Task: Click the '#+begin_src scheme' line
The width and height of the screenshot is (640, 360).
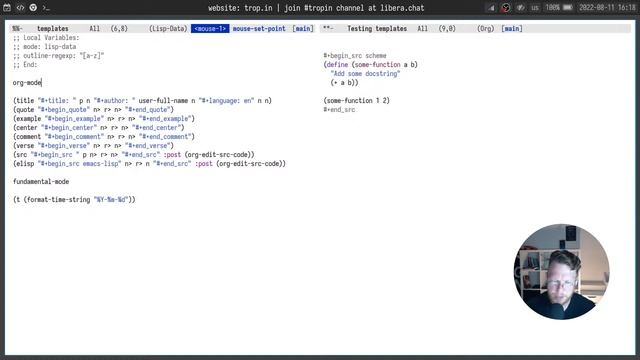Action: [355, 56]
